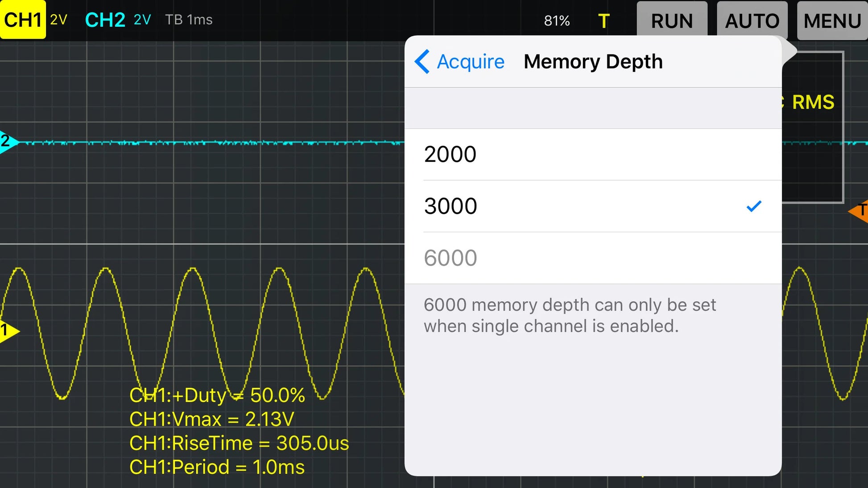868x488 pixels.
Task: Click the back chevron beside Acquire
Action: coord(422,62)
